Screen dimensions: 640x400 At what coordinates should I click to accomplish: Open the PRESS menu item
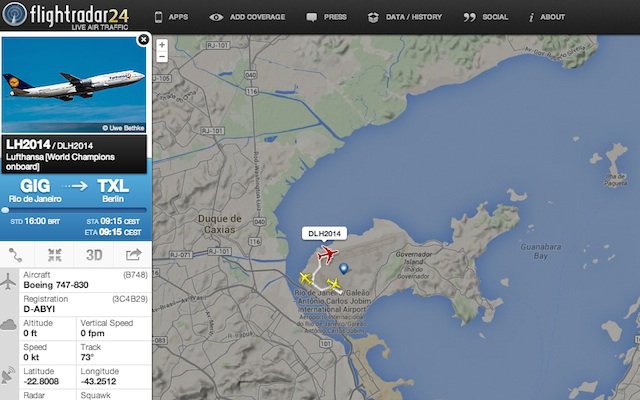pos(335,17)
